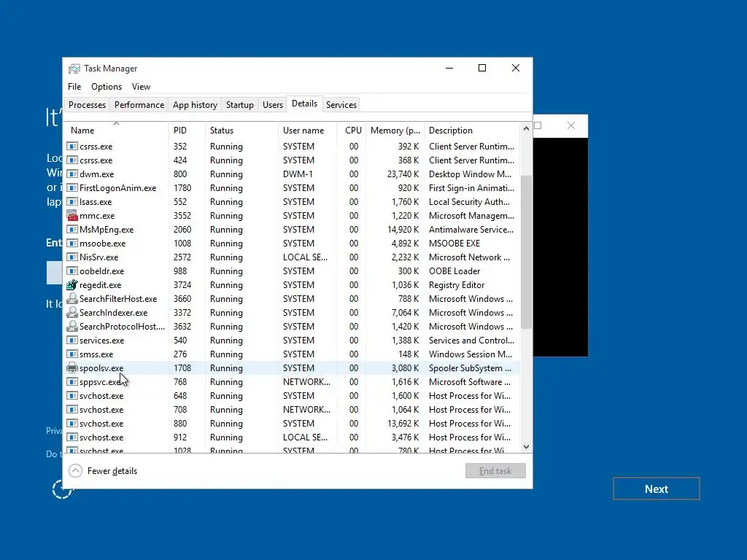Click the csrss.exe PID 424 icon
The height and width of the screenshot is (560, 747).
(x=72, y=160)
